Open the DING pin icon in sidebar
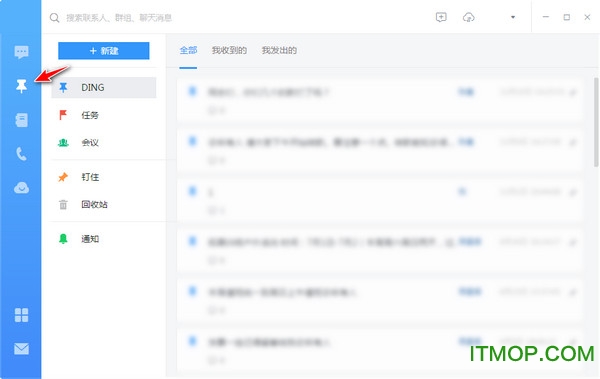Image resolution: width=600 pixels, height=379 pixels. pyautogui.click(x=21, y=86)
